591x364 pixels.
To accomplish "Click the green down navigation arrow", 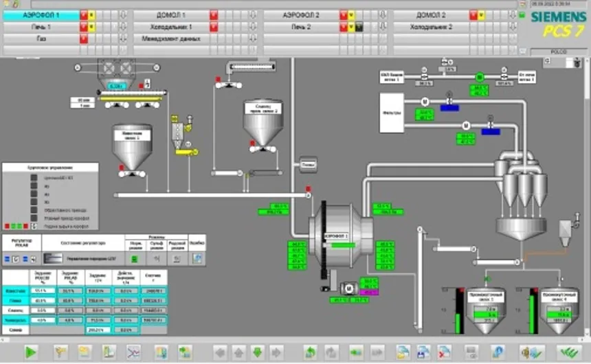I will (257, 353).
